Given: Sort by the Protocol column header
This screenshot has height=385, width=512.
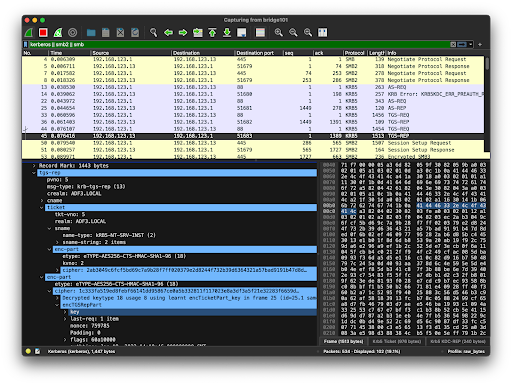Looking at the screenshot, I should point(355,53).
